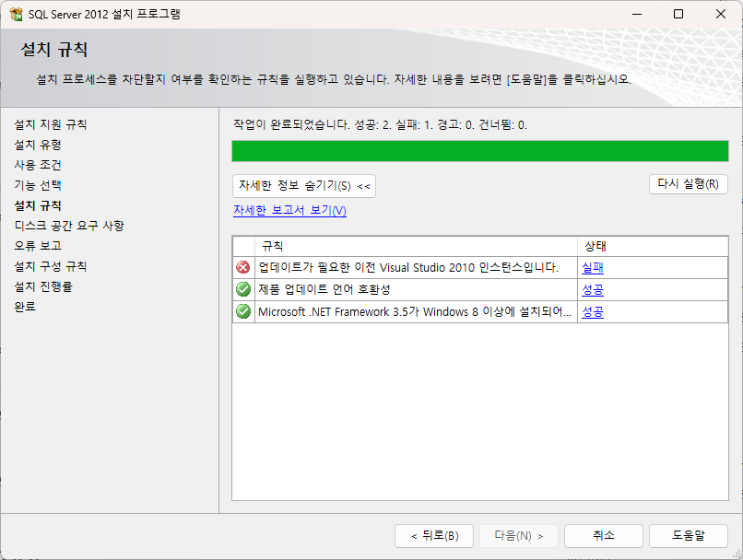743x560 pixels.
Task: Close the SQL Server 2012 setup window
Action: (721, 14)
